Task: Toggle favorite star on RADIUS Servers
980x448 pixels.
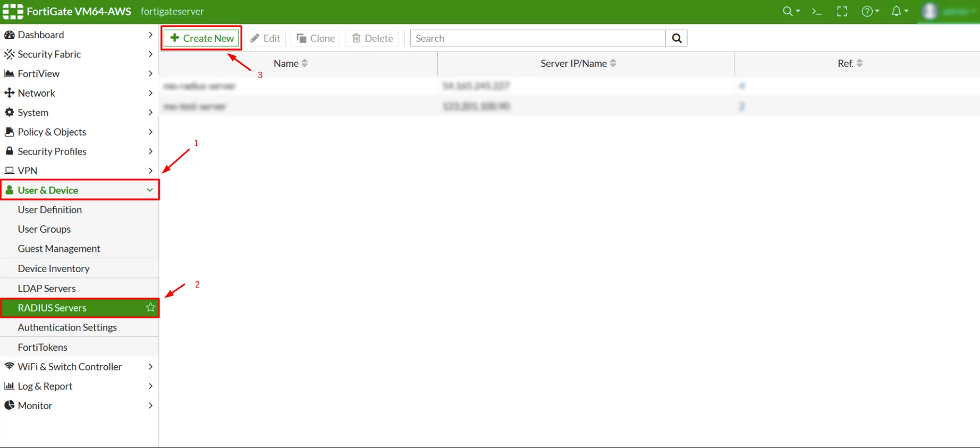Action: pos(150,307)
